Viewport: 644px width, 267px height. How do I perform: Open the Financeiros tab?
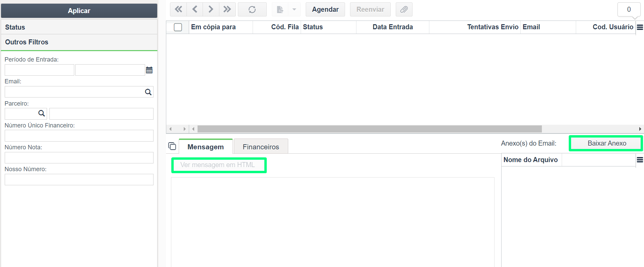pyautogui.click(x=261, y=147)
